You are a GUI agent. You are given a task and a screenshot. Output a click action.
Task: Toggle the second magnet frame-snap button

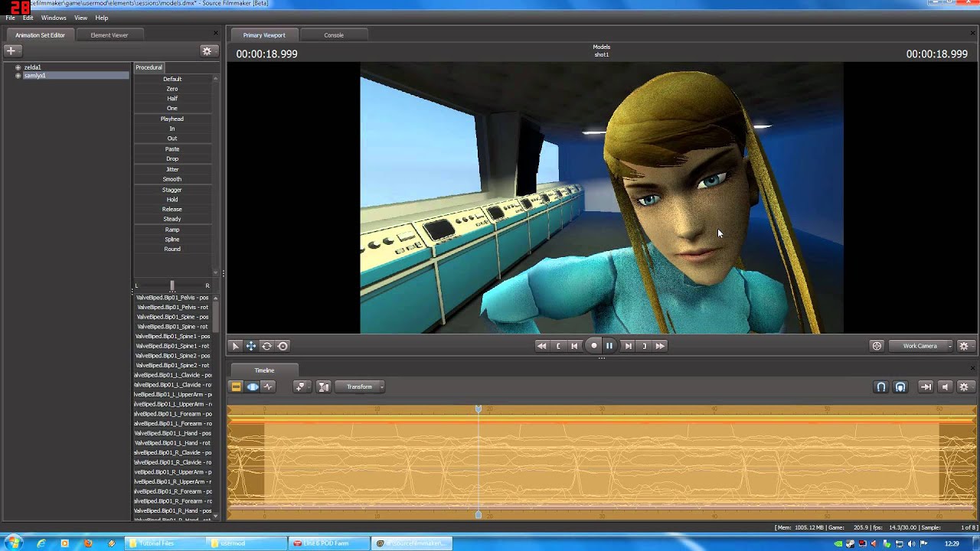coord(900,386)
